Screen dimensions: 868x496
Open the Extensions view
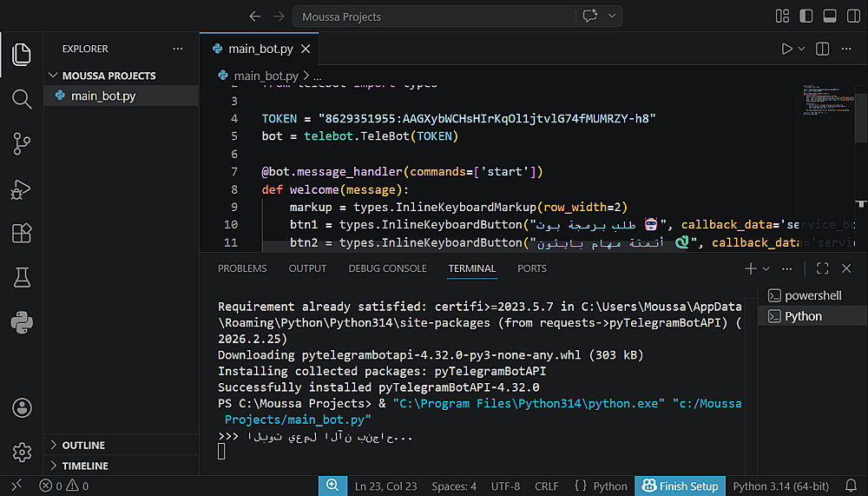(22, 233)
